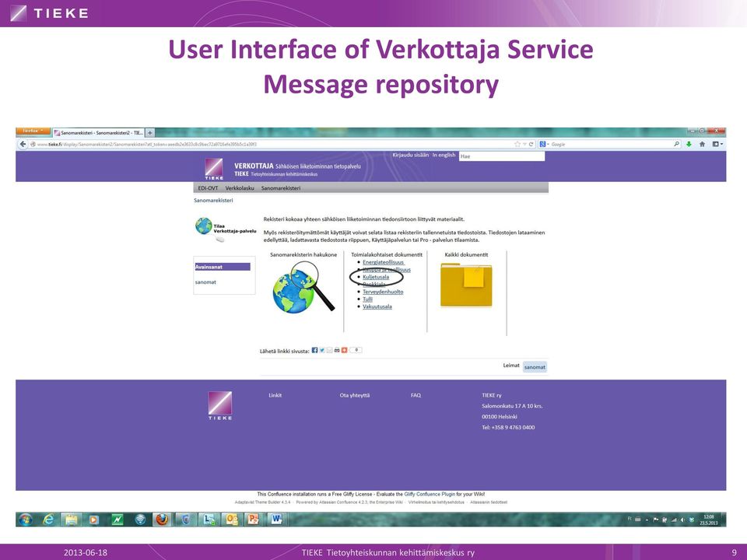Screen dimensions: 747x560
Task: Switch to Firefox in the taskbar
Action: coord(163,520)
